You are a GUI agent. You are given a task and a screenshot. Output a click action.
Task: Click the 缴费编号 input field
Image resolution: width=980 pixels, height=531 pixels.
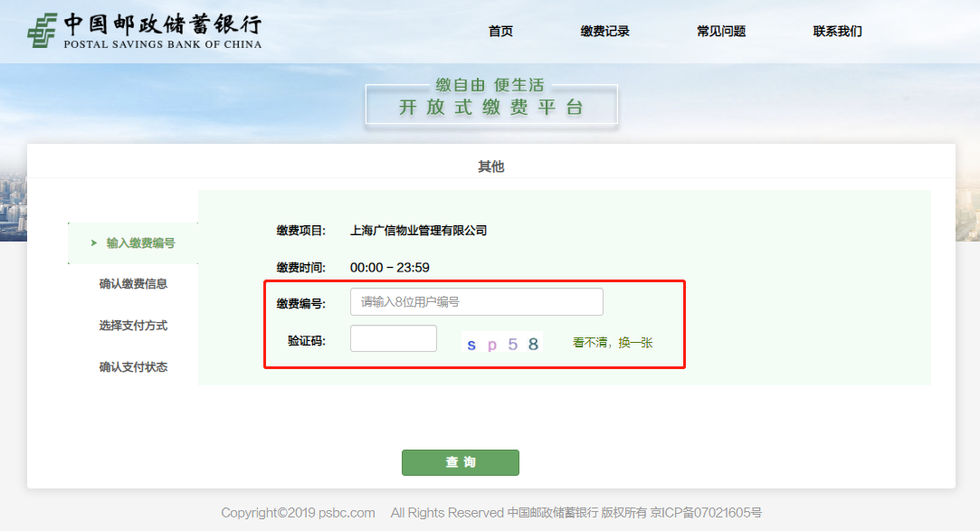(476, 301)
